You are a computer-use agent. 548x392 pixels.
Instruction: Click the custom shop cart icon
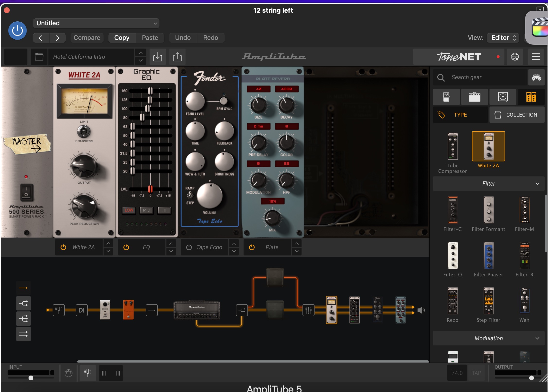click(x=536, y=77)
